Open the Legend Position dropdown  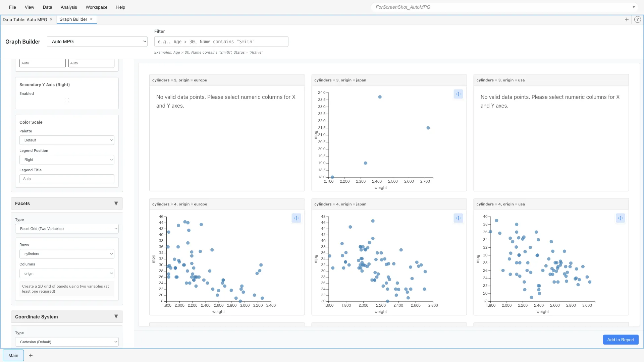click(x=67, y=160)
